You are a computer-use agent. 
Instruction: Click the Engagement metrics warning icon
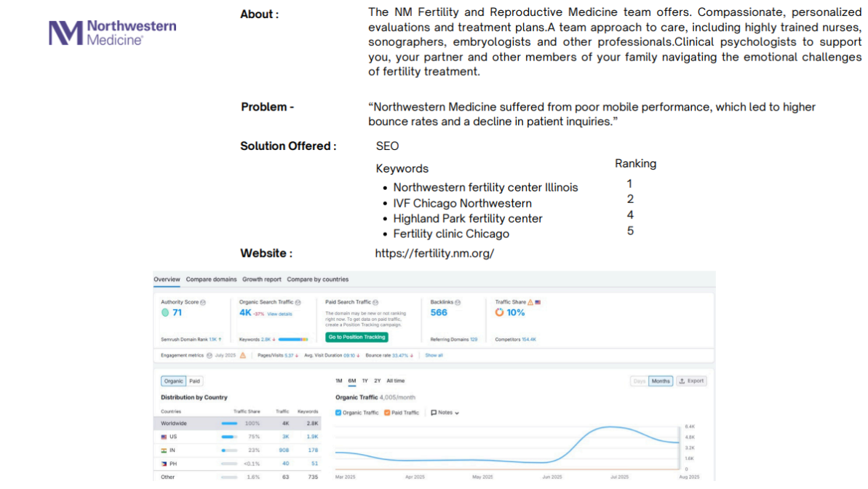pyautogui.click(x=242, y=356)
